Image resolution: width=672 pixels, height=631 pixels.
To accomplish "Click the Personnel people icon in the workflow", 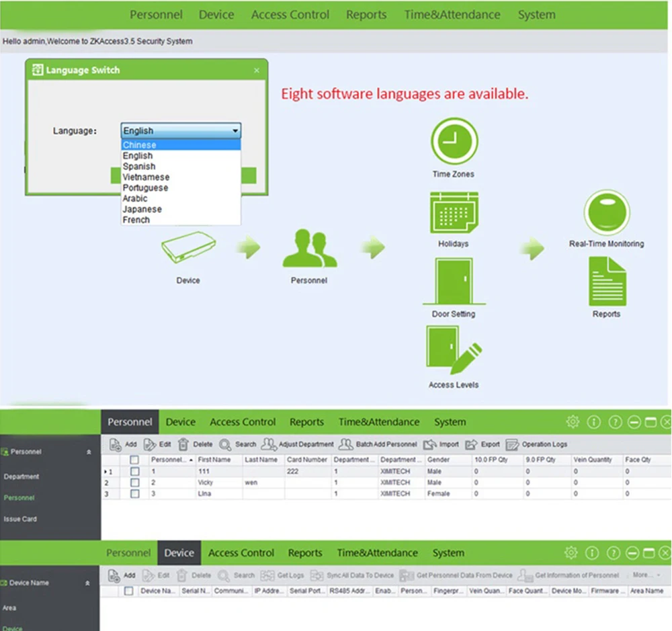I will [x=309, y=248].
